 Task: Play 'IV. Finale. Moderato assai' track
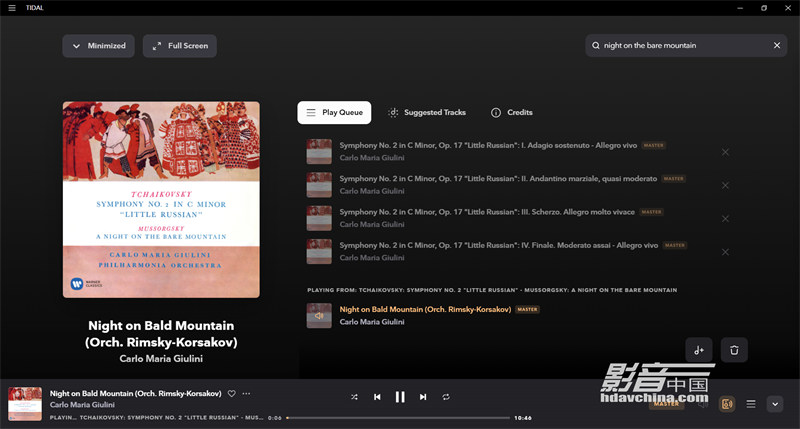pyautogui.click(x=498, y=245)
